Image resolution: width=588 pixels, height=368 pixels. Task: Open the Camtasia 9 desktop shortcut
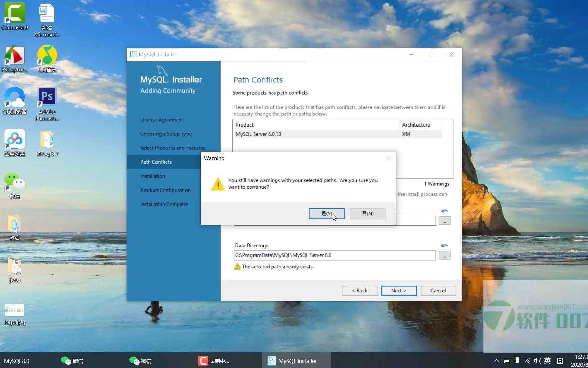[15, 17]
